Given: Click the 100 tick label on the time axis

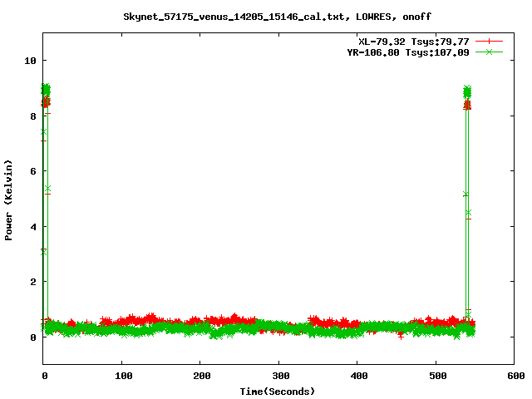Looking at the screenshot, I should click(x=121, y=376).
